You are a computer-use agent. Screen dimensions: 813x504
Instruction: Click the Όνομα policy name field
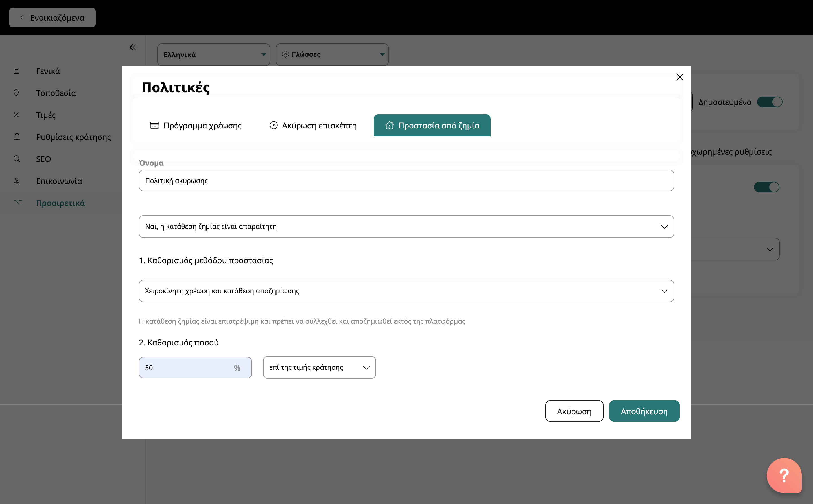click(406, 181)
